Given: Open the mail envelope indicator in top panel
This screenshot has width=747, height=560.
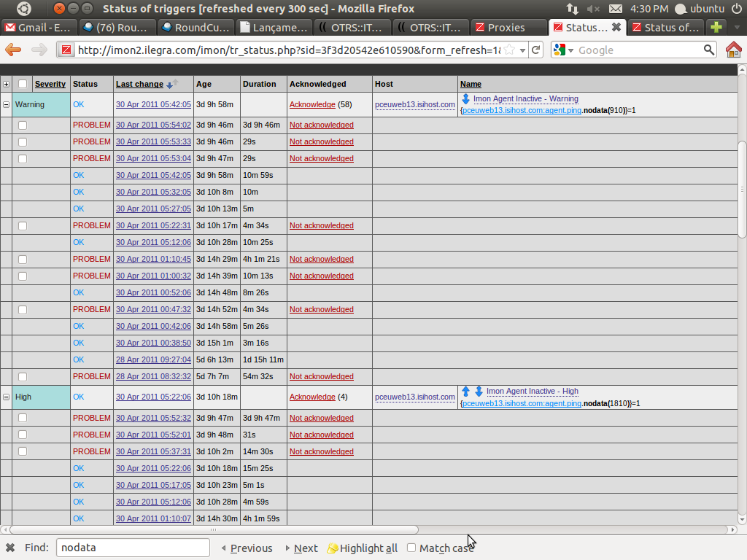Looking at the screenshot, I should click(x=616, y=9).
